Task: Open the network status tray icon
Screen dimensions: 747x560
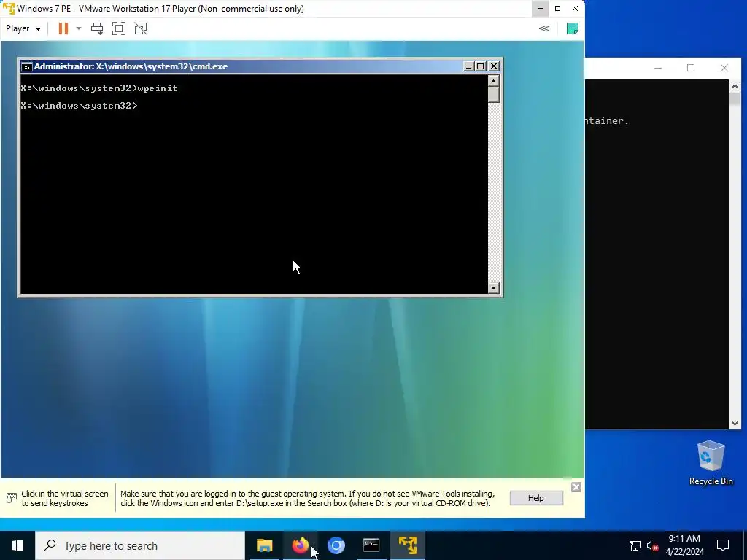Action: 635,545
